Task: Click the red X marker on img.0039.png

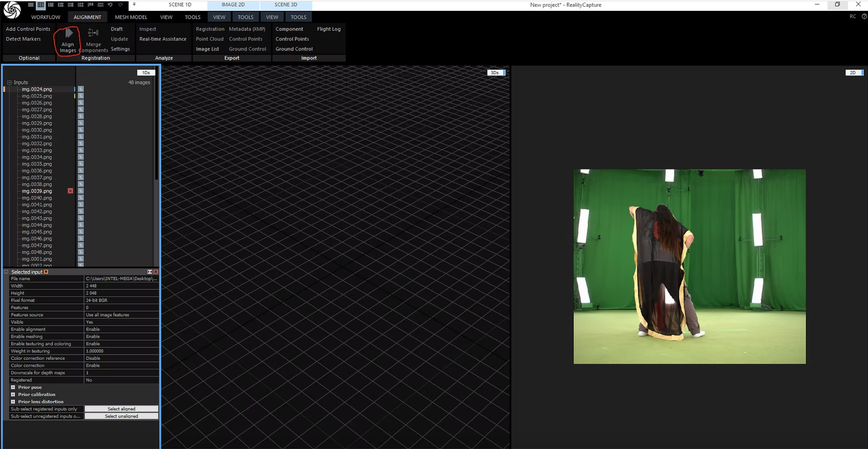Action: [x=70, y=191]
